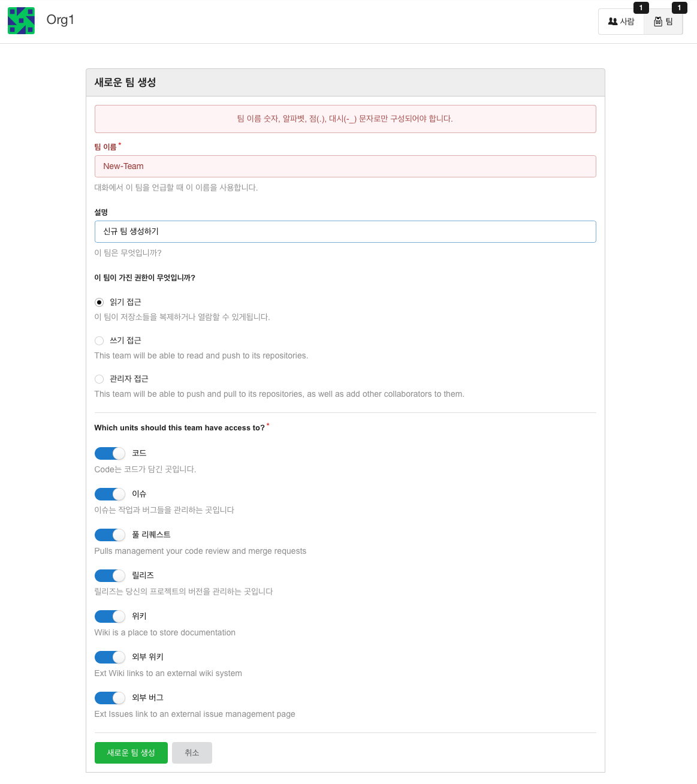The width and height of the screenshot is (697, 784).
Task: Select the 읽기 접근 radio option
Action: [x=99, y=302]
